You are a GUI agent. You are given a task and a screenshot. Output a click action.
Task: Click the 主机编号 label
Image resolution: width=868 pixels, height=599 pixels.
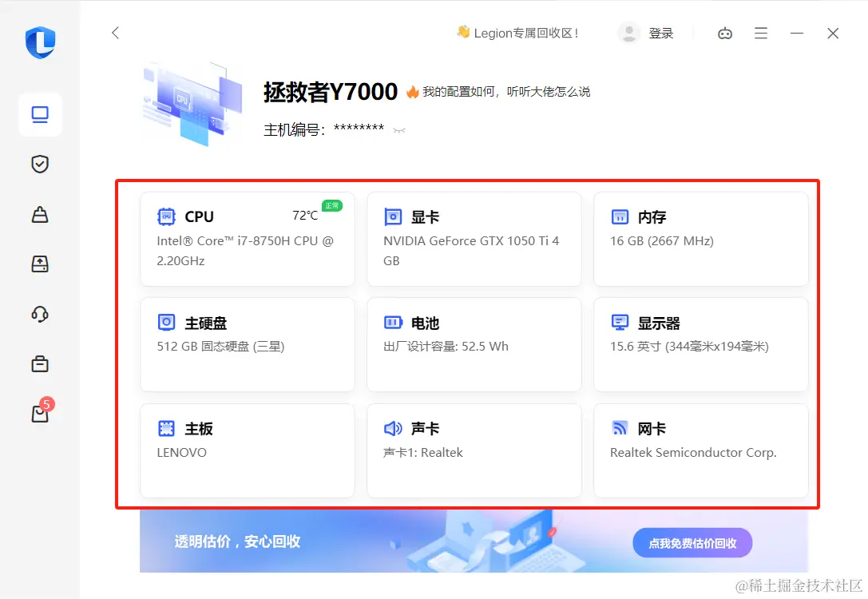click(294, 130)
